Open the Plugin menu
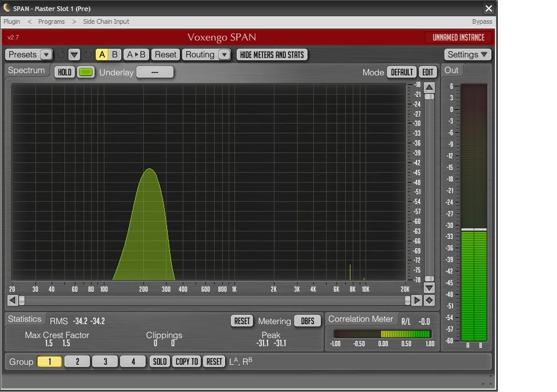Screen dimensions: 557x392 point(12,21)
